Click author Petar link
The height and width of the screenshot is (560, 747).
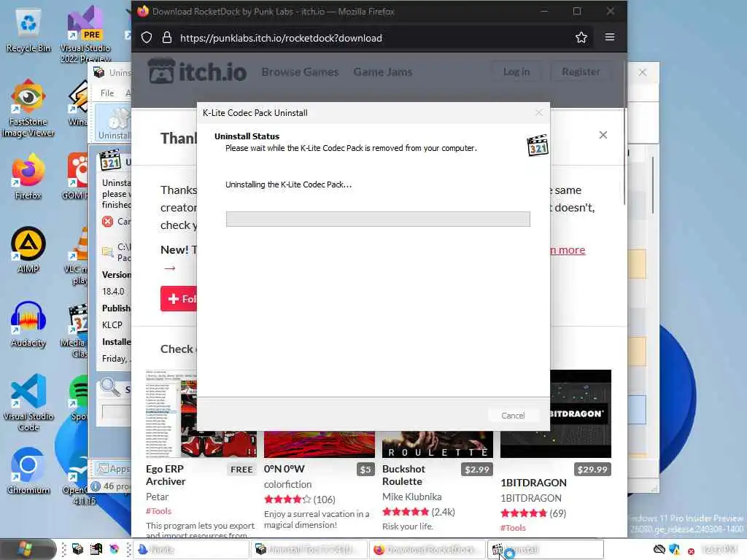pyautogui.click(x=158, y=497)
